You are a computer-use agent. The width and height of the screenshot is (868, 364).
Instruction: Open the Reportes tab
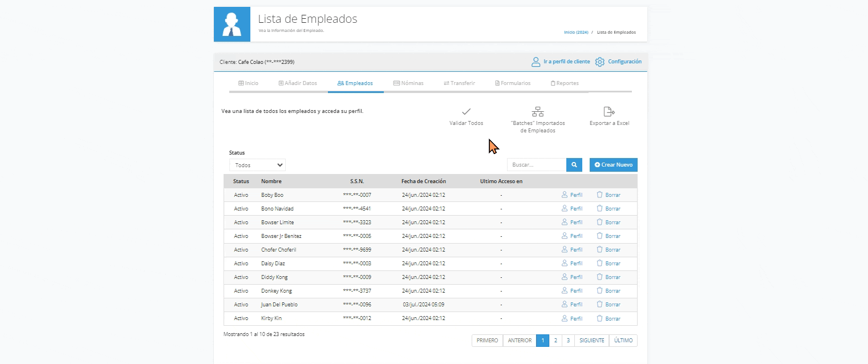pyautogui.click(x=565, y=83)
